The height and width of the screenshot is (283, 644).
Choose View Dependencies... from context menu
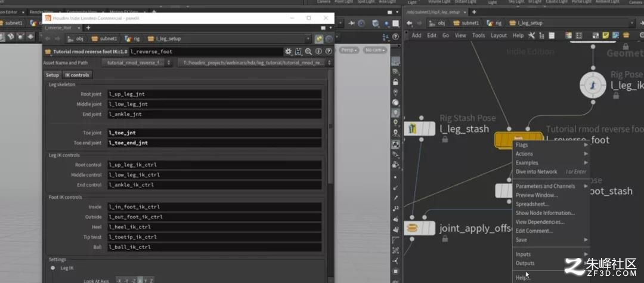[x=551, y=222]
